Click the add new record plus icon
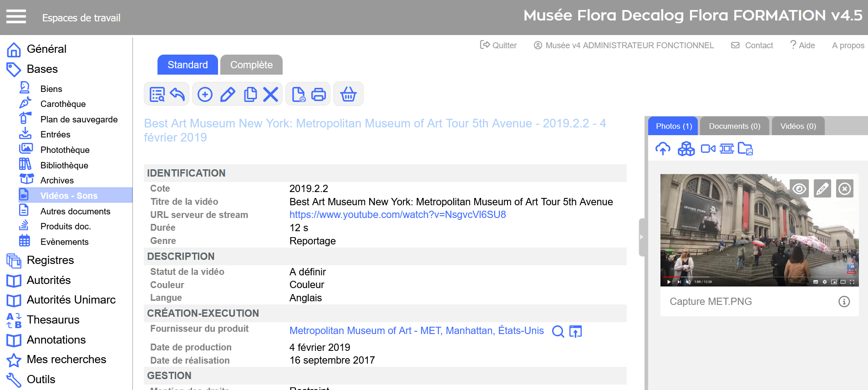 click(x=205, y=94)
